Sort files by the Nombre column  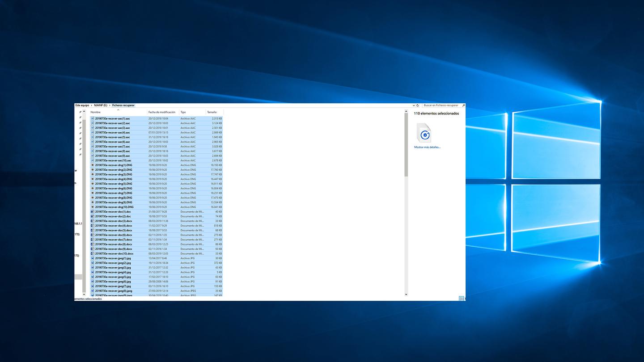(x=96, y=112)
